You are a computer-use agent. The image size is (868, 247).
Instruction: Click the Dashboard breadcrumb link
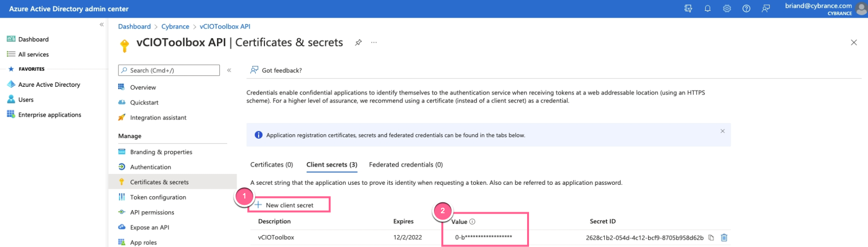point(134,26)
